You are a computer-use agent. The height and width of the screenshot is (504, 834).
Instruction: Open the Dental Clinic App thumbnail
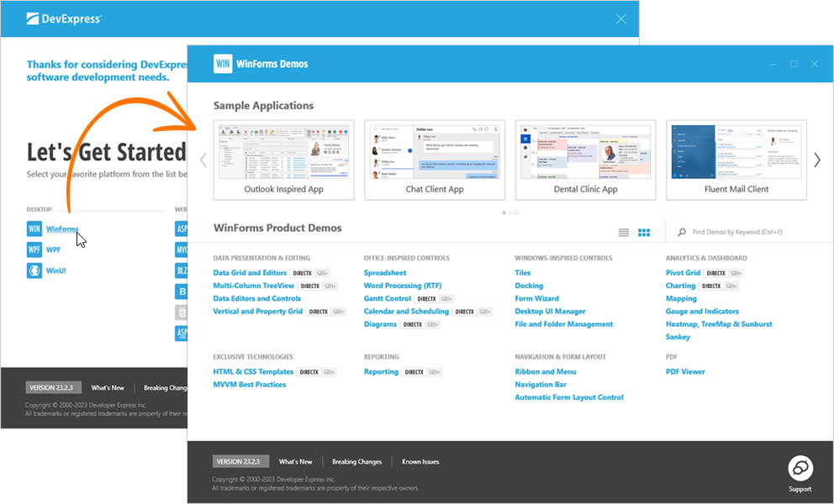(586, 160)
